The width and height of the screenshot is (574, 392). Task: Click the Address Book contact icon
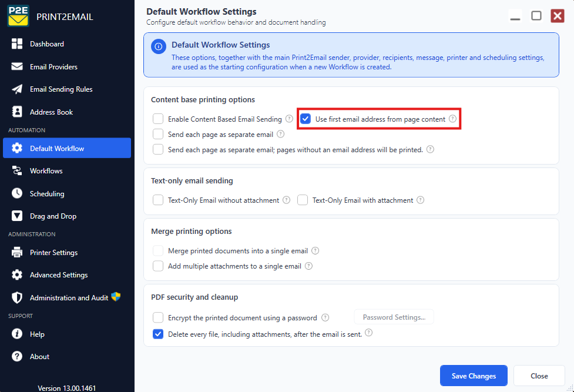(x=17, y=112)
